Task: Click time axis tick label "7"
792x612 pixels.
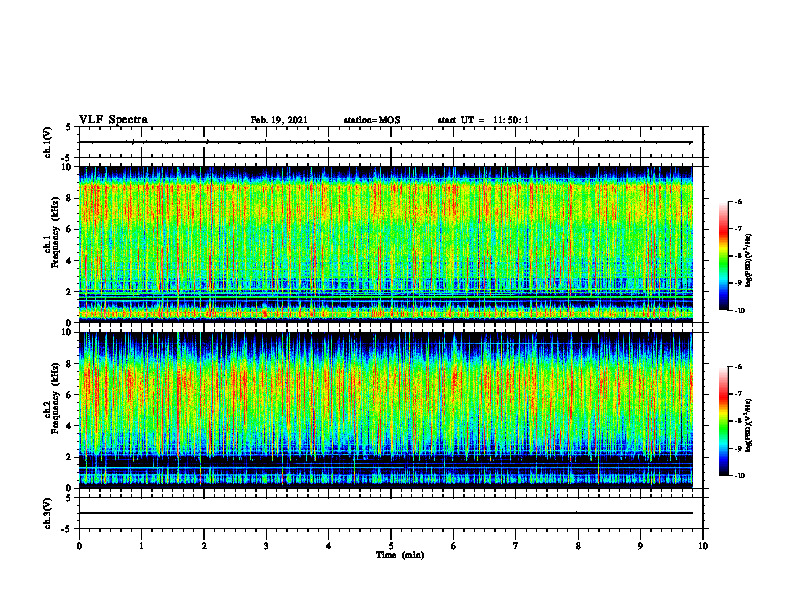Action: pos(516,546)
